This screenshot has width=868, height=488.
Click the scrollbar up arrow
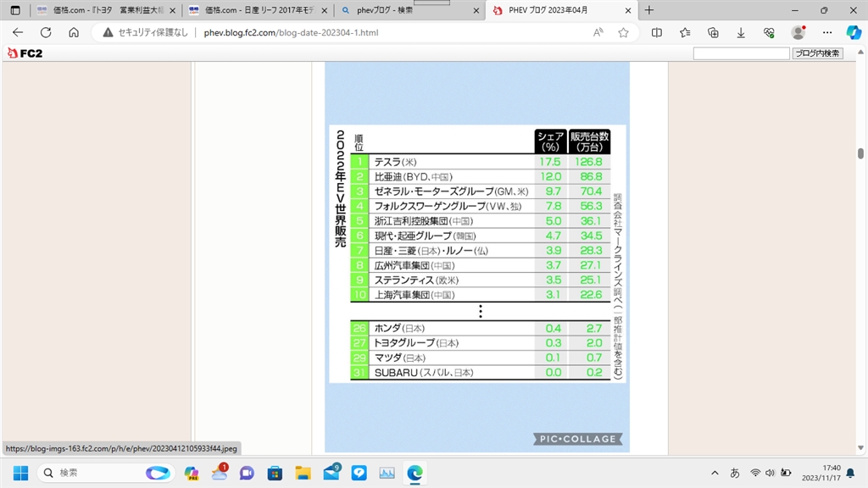coord(861,53)
